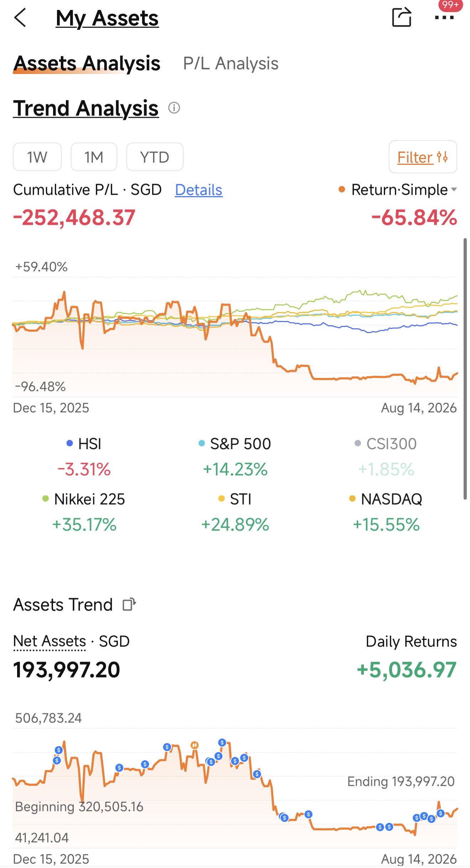Tap the orange marker on Assets Trend chart
470x868 pixels.
coord(194,745)
